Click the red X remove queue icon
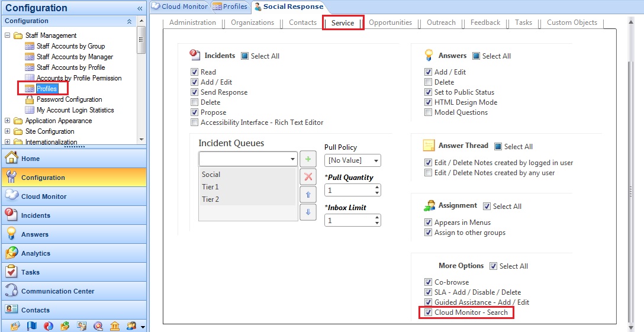 point(308,177)
